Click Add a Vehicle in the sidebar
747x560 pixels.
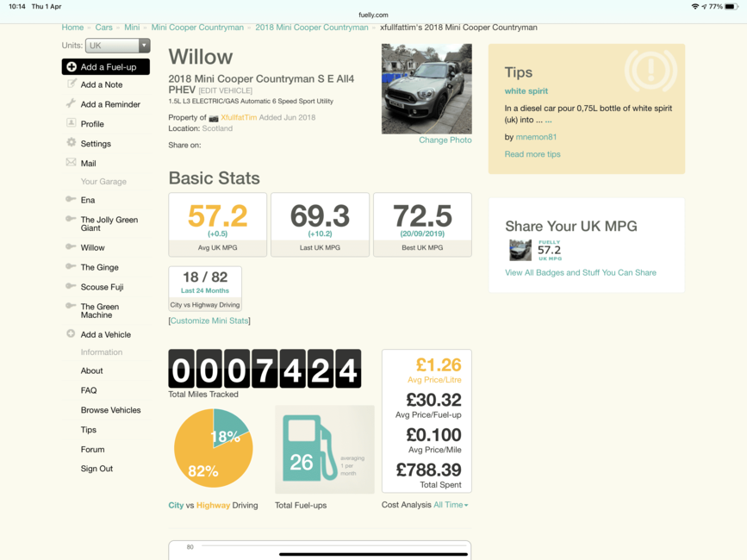pos(106,335)
